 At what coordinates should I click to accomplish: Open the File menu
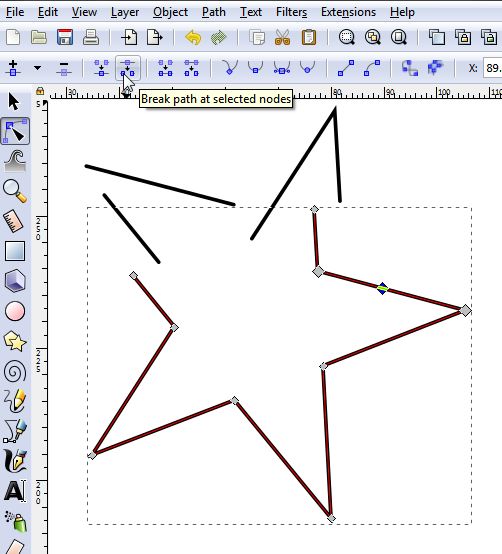coord(15,12)
